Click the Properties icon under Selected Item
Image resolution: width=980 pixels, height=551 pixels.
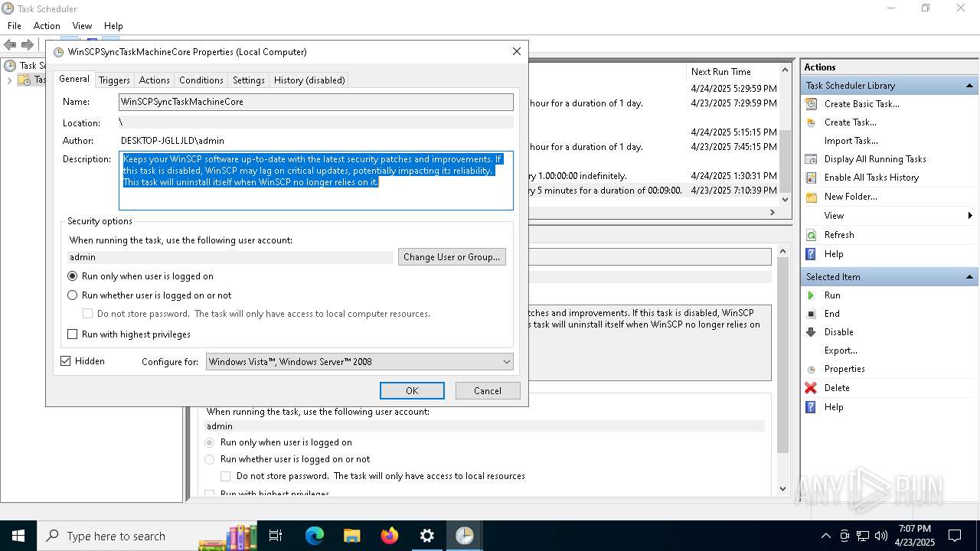tap(811, 369)
